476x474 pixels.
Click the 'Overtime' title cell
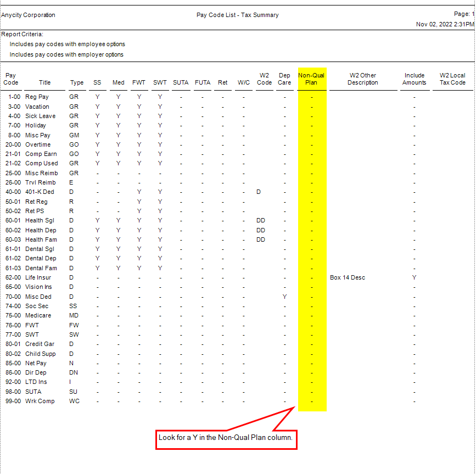click(38, 144)
